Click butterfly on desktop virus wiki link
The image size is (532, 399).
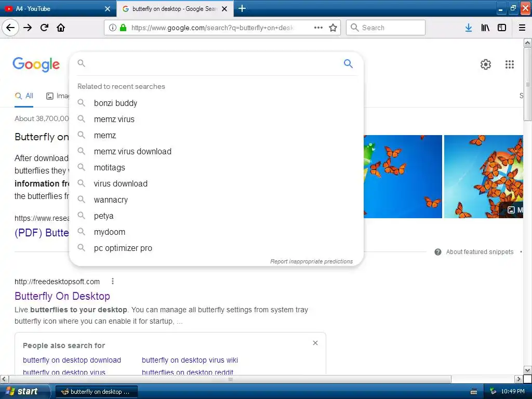tap(190, 360)
